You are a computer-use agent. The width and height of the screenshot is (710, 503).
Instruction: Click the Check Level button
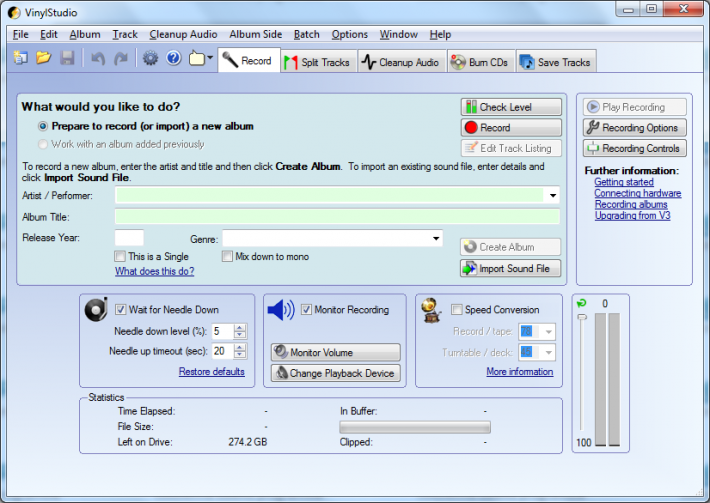coord(511,107)
